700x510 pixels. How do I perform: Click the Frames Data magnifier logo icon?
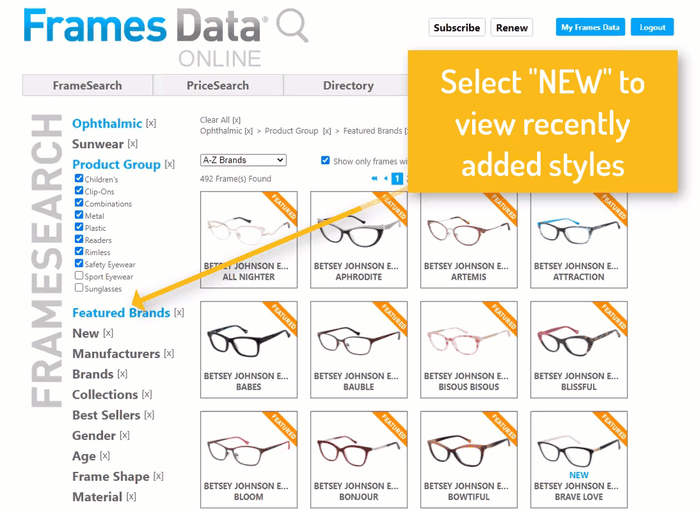292,25
